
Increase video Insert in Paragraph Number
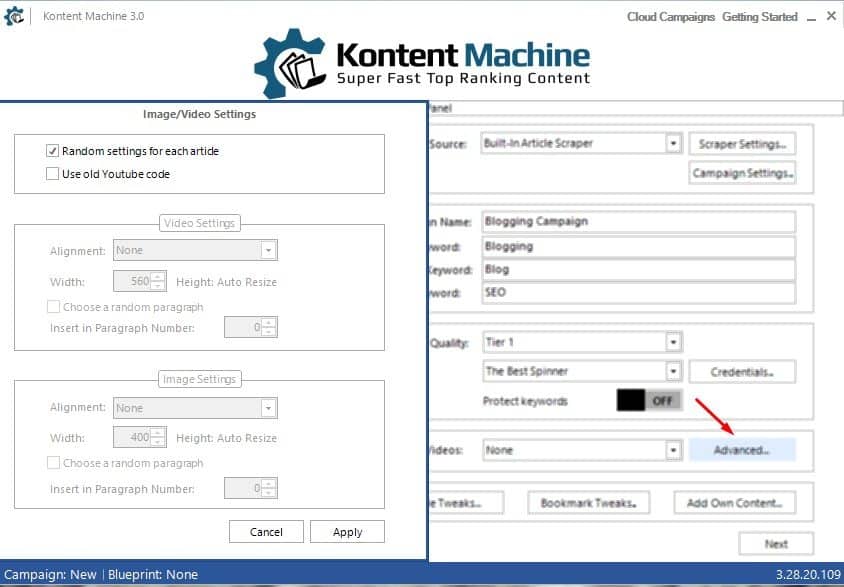tap(269, 322)
